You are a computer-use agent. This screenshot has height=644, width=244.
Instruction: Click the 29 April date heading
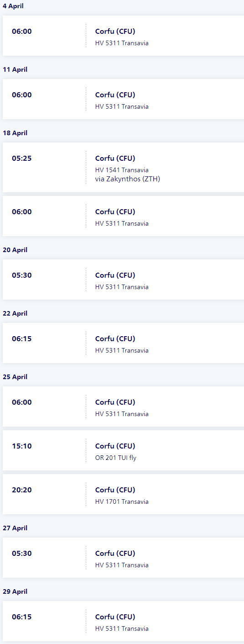15,591
